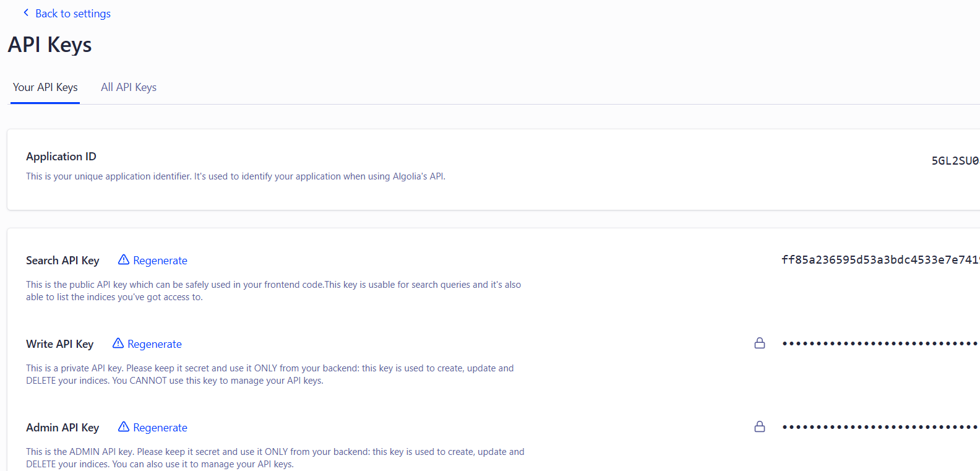Screen dimensions: 980x471
Task: Click the Search API Key description text
Action: [x=273, y=291]
